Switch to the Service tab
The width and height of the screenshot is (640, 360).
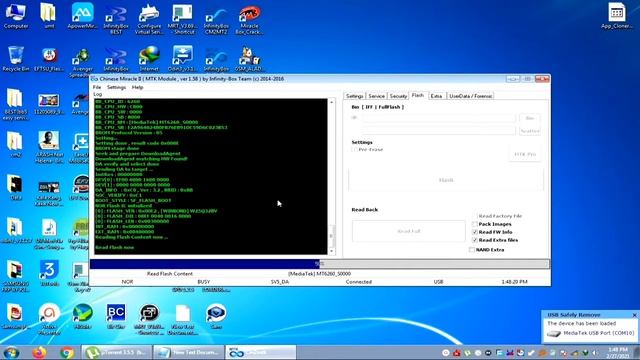coord(376,96)
